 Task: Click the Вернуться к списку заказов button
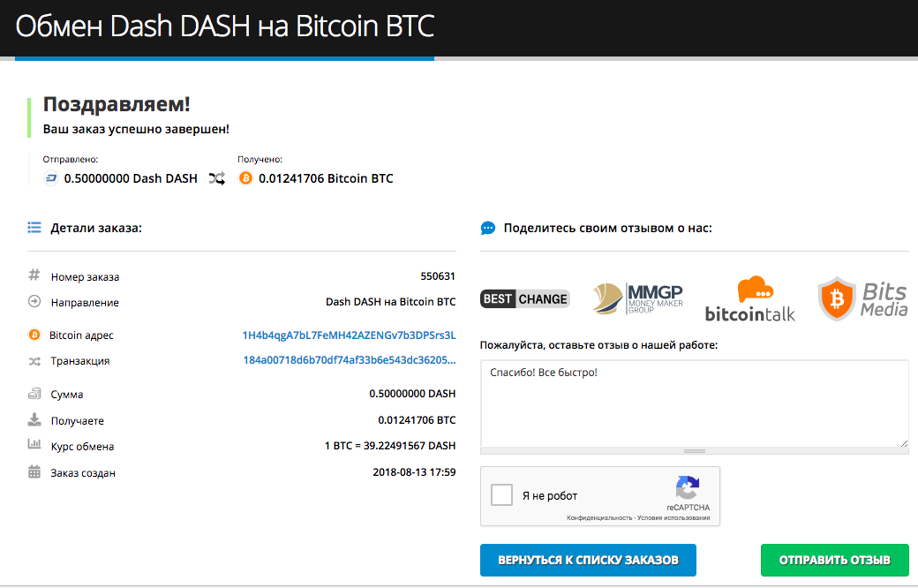click(589, 560)
